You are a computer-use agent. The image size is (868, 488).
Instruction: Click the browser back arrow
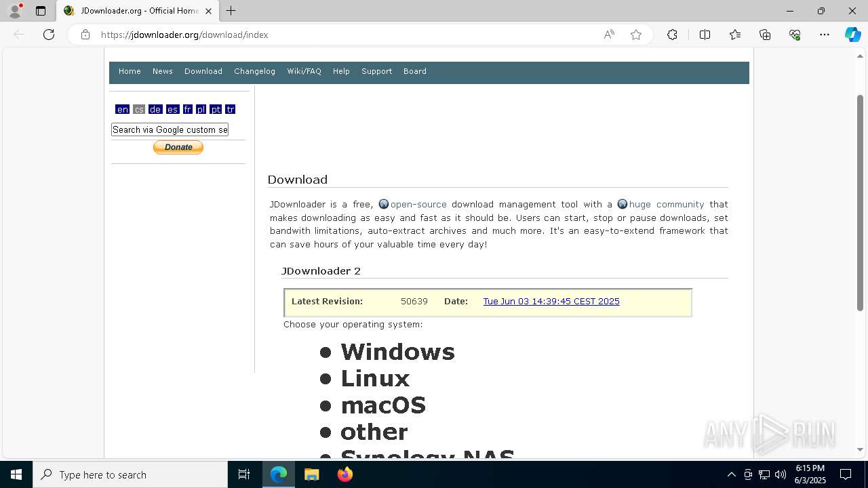19,35
